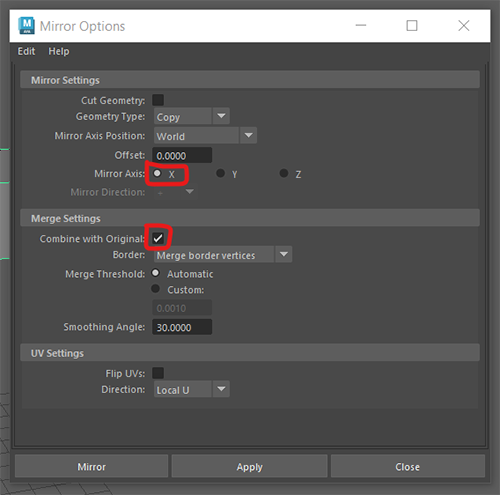Image resolution: width=500 pixels, height=495 pixels.
Task: Open the UV Direction Local U dropdown
Action: 192,389
